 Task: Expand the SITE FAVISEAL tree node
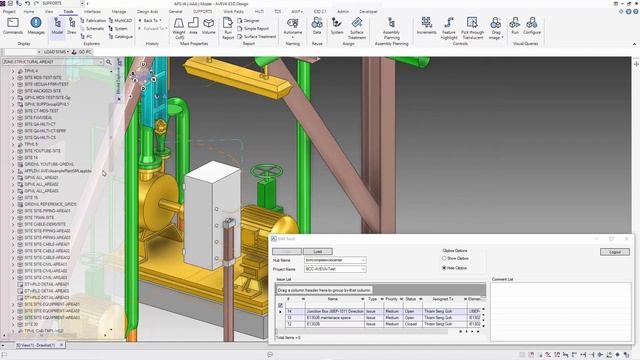[x=13, y=118]
